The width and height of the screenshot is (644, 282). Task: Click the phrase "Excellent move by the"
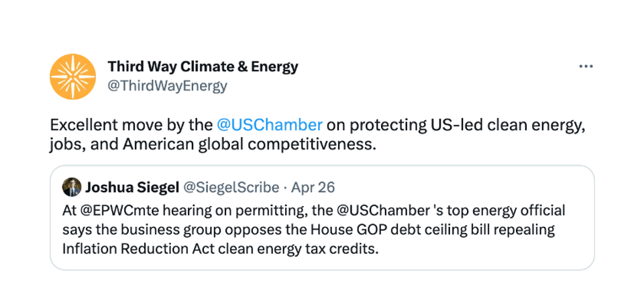(x=131, y=125)
